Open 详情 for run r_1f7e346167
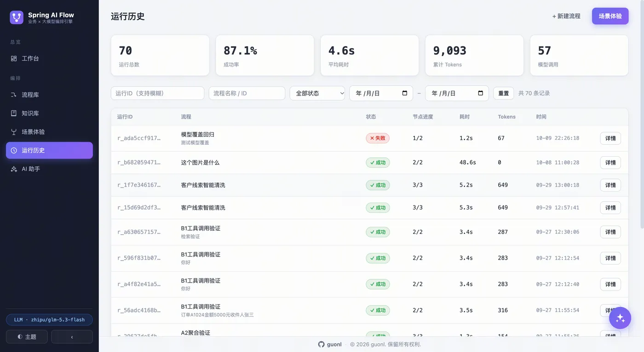Image resolution: width=644 pixels, height=352 pixels. pyautogui.click(x=610, y=185)
